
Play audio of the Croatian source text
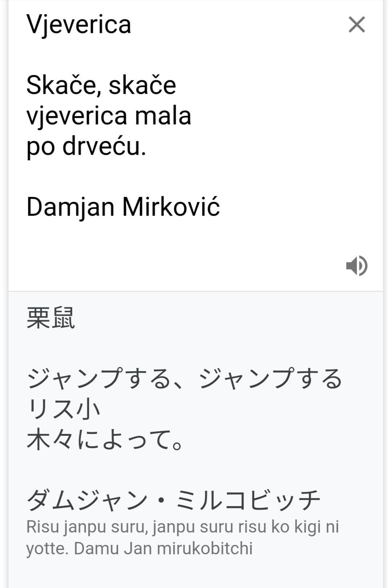pyautogui.click(x=357, y=265)
